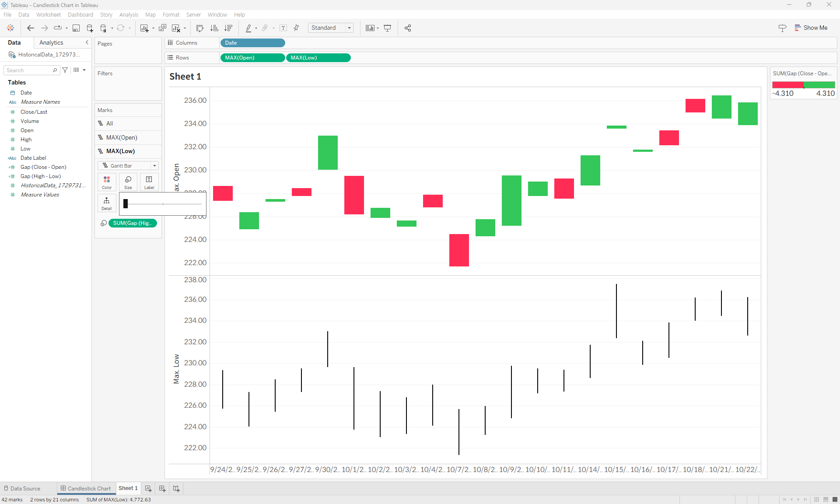Switch to the Analytics tab
840x504 pixels.
(x=51, y=42)
